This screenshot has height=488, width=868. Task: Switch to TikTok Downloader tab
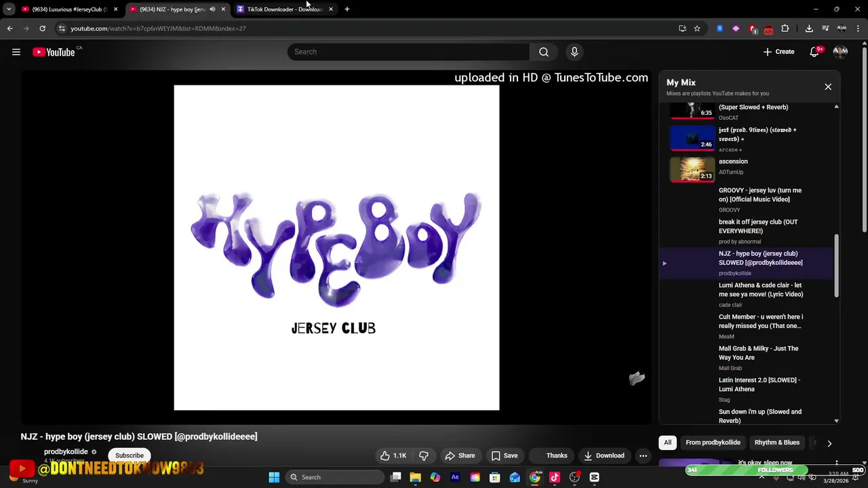[x=283, y=9]
